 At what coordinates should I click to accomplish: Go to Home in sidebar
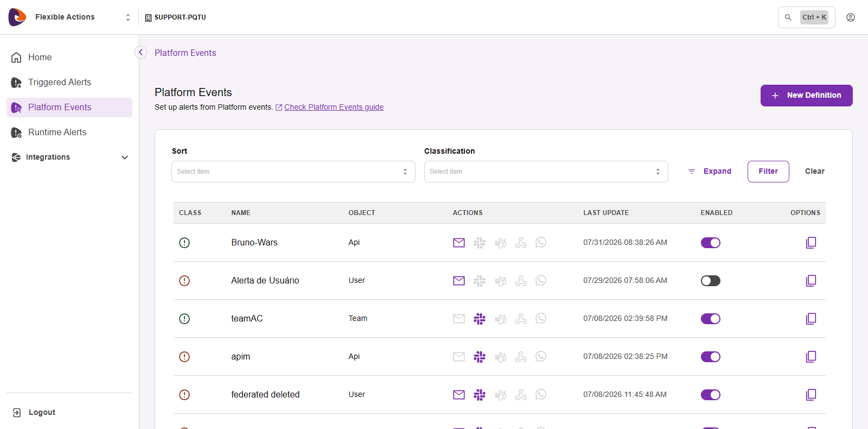coord(69,58)
